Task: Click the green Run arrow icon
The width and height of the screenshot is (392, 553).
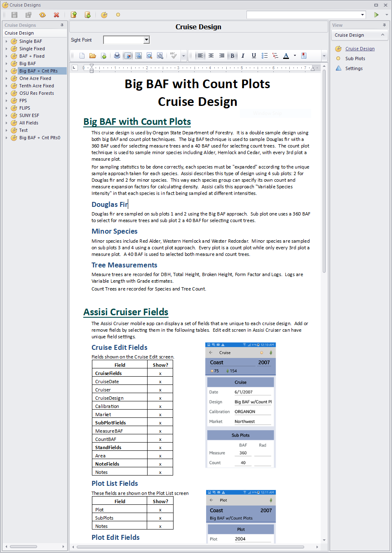Action: coord(376,15)
